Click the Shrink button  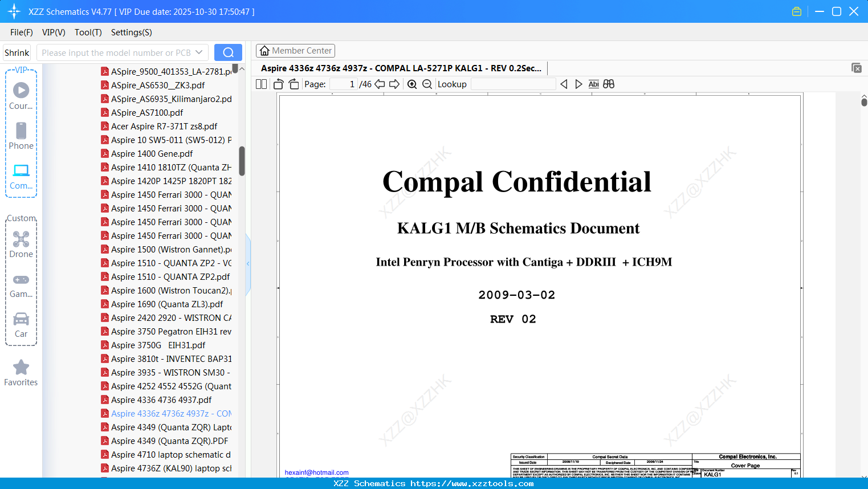click(17, 52)
